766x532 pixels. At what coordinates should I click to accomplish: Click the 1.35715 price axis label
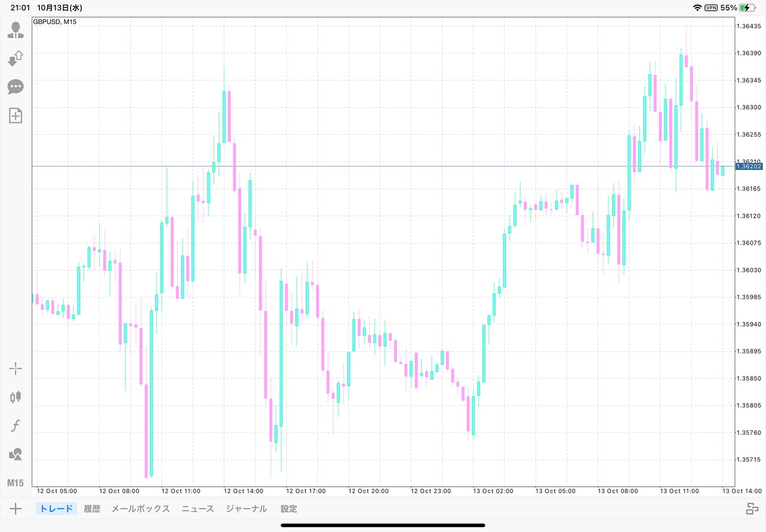tap(749, 460)
